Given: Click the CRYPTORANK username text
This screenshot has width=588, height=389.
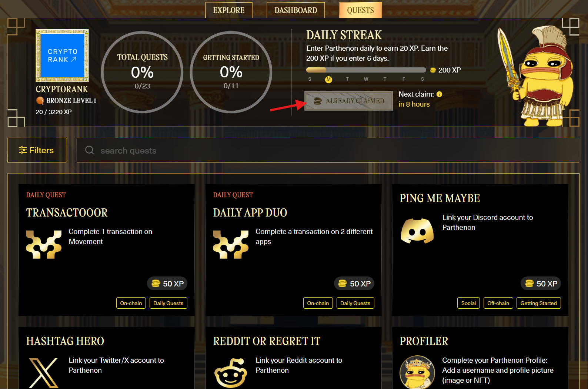Looking at the screenshot, I should click(x=62, y=89).
